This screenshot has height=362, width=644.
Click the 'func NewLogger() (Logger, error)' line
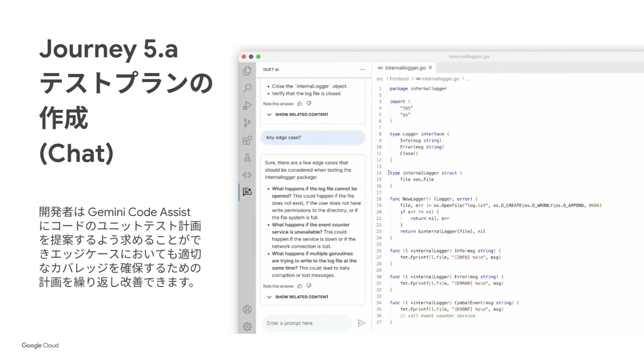(434, 199)
